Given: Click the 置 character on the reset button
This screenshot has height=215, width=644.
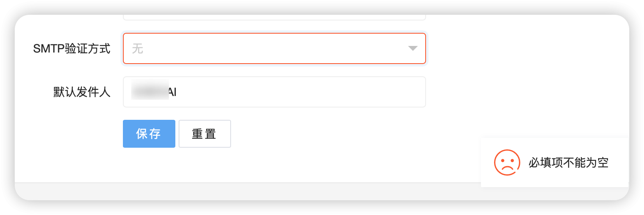Looking at the screenshot, I should [211, 134].
